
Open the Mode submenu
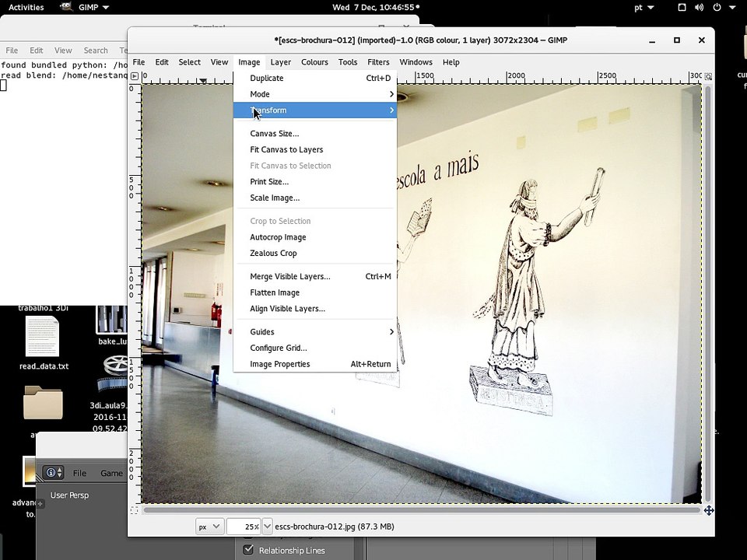pos(315,94)
